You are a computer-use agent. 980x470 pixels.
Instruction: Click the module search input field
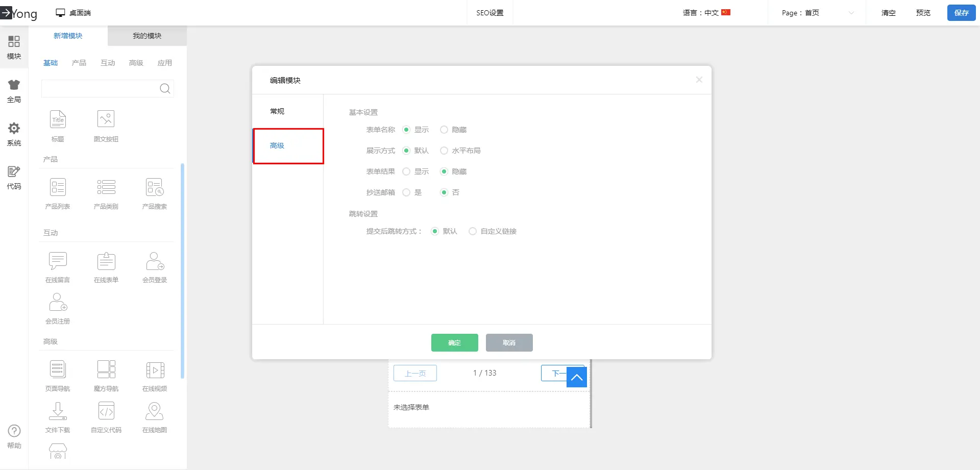[100, 89]
